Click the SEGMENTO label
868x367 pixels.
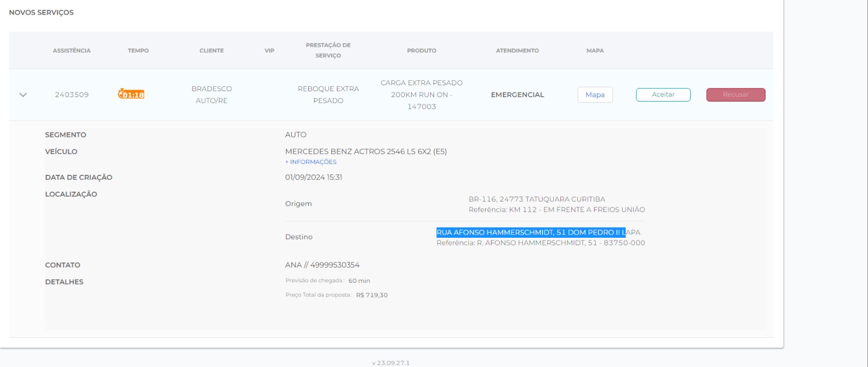[66, 135]
